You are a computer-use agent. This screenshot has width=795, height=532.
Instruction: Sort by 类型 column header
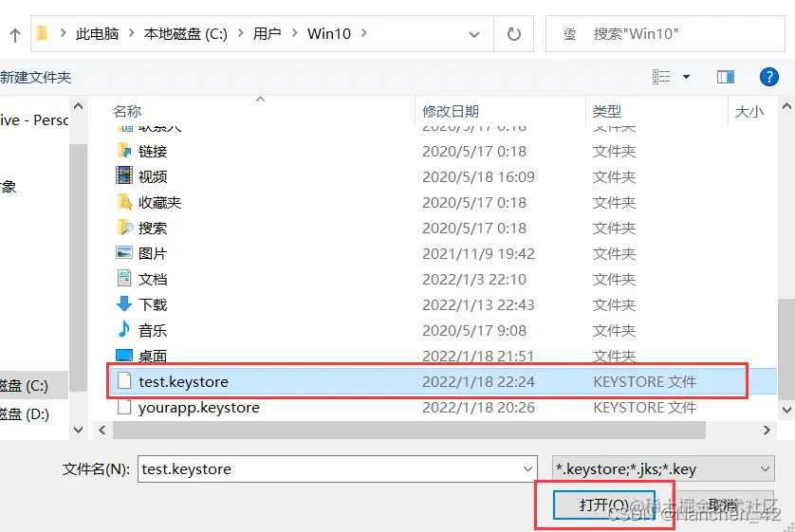point(607,112)
